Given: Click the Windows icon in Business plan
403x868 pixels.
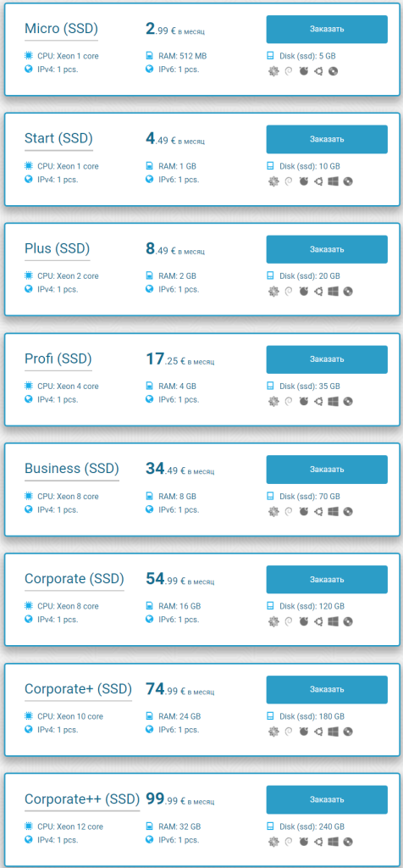Looking at the screenshot, I should point(333,511).
